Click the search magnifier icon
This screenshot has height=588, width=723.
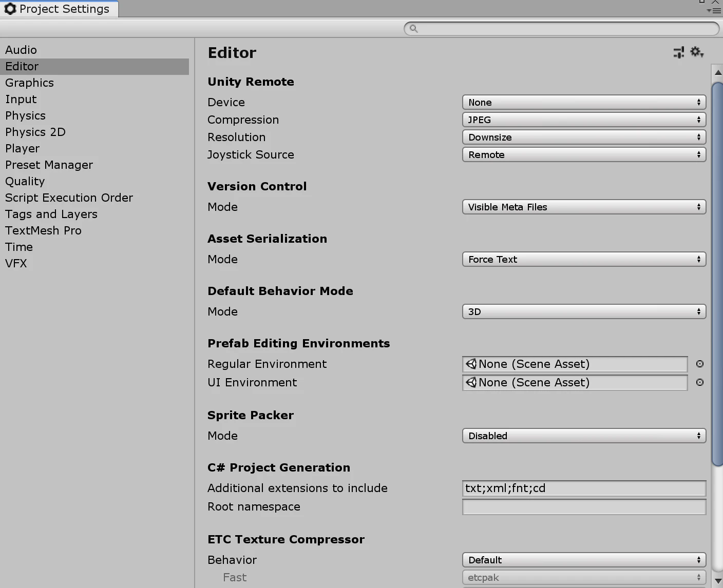(x=413, y=28)
